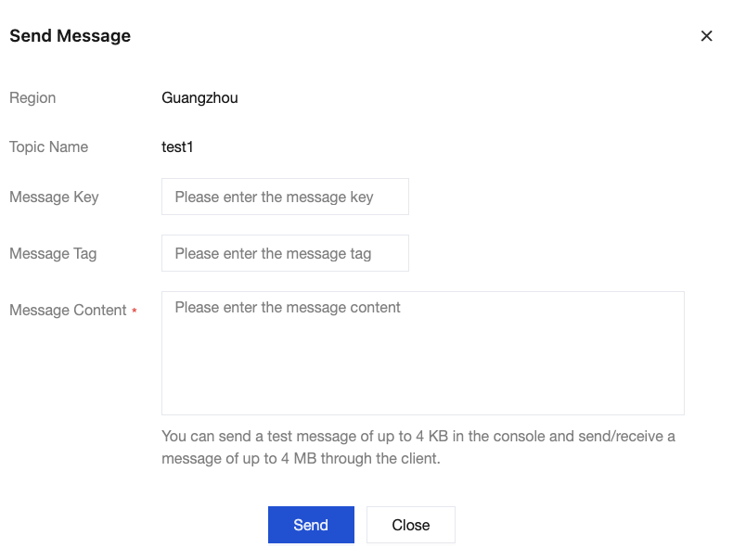Focus the Message Tag input field
The image size is (733, 560).
(x=285, y=253)
